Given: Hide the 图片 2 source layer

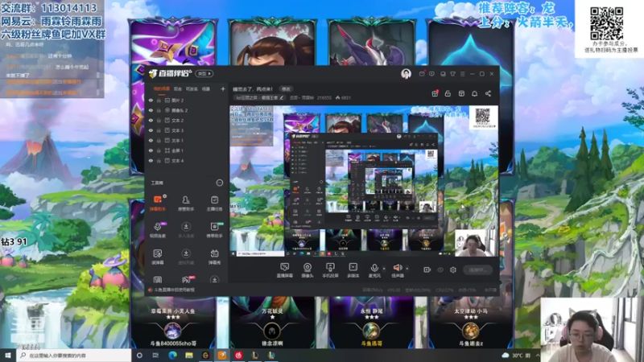Looking at the screenshot, I should [151, 100].
